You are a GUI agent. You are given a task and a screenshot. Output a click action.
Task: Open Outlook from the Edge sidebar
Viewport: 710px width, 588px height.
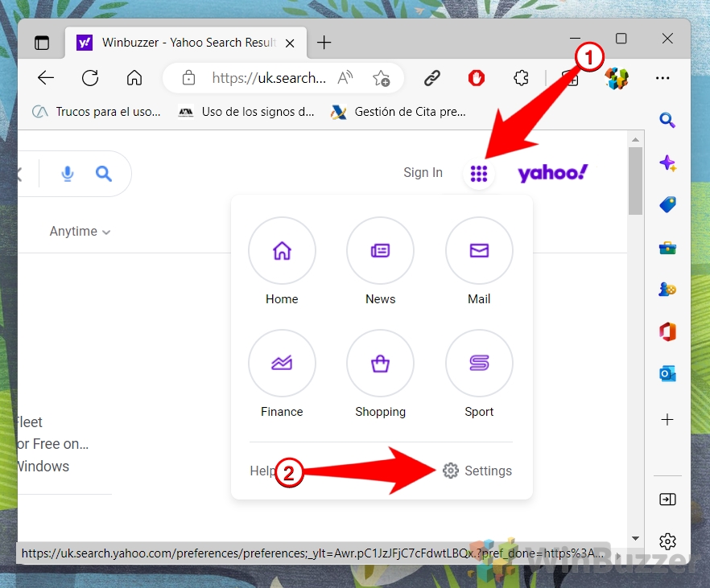(667, 373)
